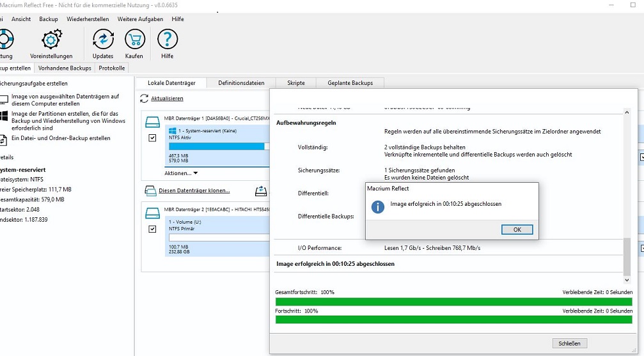Click the Windows logo backup task icon

[x=4, y=116]
